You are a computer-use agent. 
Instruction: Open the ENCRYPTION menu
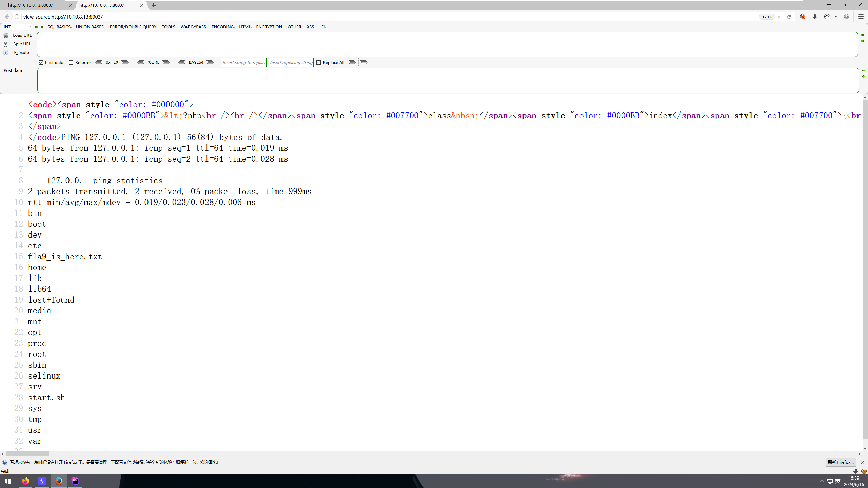tap(270, 27)
